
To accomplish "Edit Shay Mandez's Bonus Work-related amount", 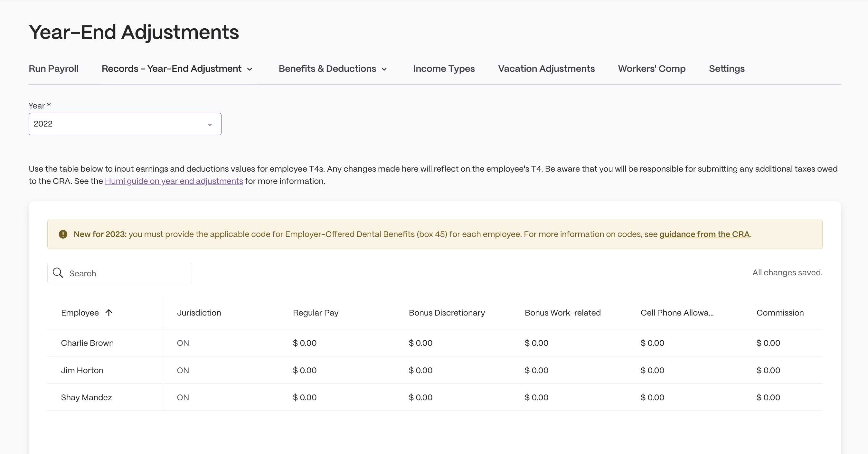I will [536, 397].
